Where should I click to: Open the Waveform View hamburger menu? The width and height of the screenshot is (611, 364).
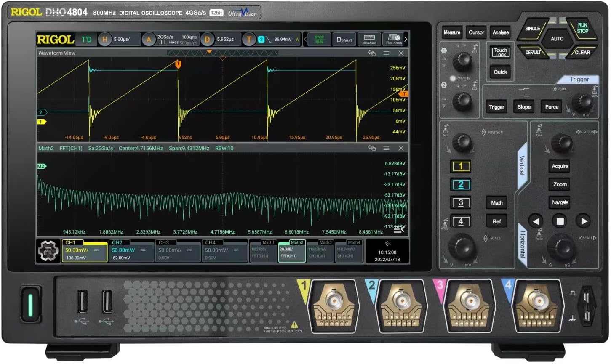click(x=386, y=53)
